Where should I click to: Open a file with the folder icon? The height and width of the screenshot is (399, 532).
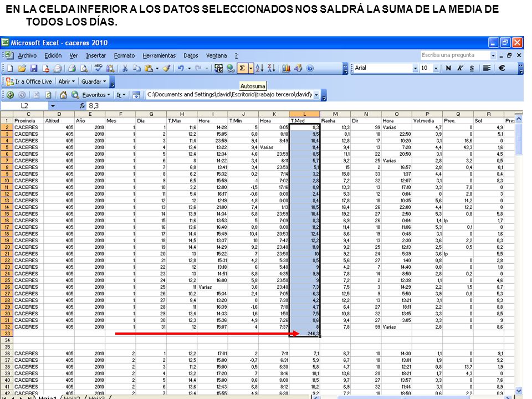coord(22,69)
